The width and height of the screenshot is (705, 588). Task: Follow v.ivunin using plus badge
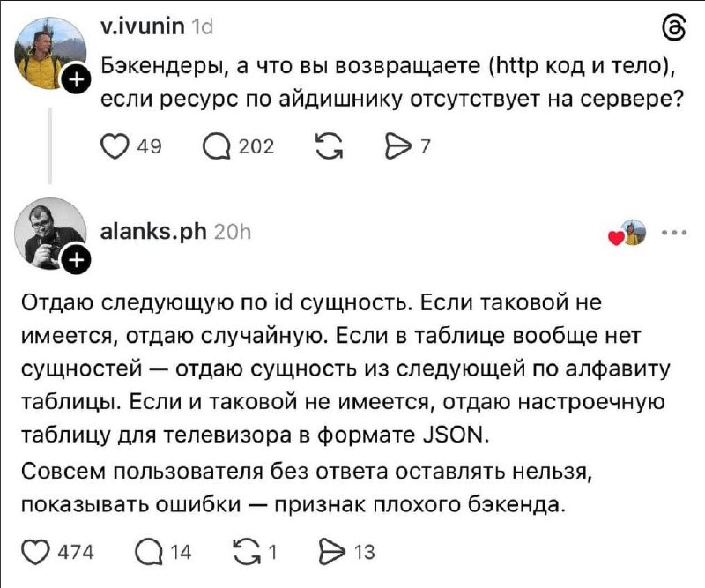[x=77, y=80]
